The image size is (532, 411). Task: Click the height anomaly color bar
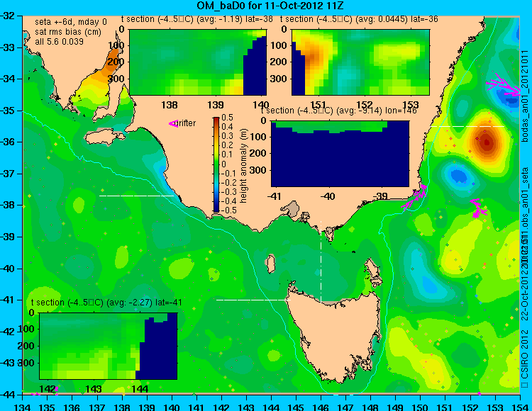pos(216,165)
